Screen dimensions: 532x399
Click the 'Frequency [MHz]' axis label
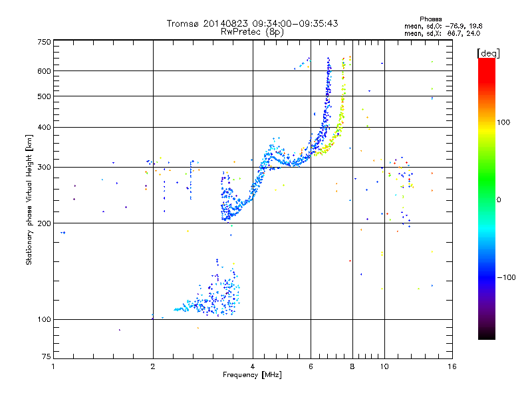[x=252, y=375]
